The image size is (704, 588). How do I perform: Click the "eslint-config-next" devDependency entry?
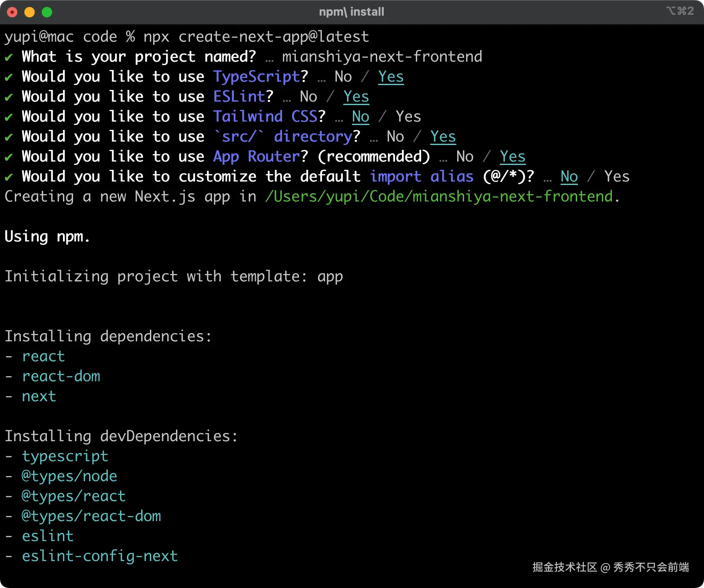[100, 556]
